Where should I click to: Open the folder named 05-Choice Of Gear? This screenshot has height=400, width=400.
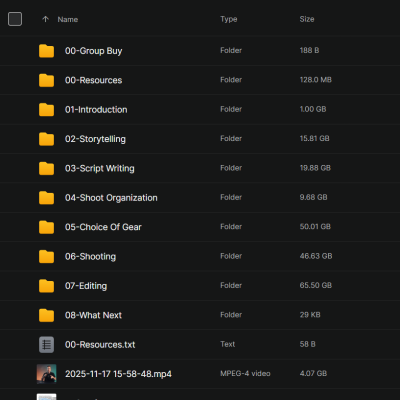point(103,227)
